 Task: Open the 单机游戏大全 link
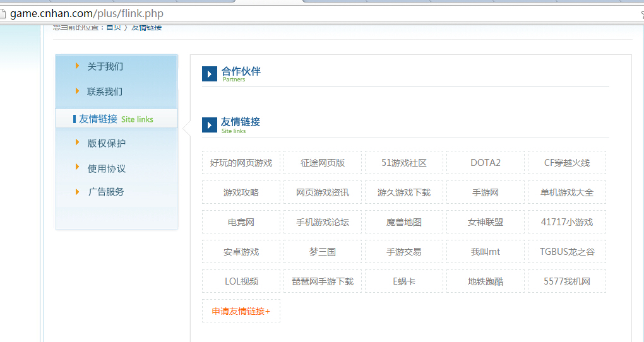567,192
